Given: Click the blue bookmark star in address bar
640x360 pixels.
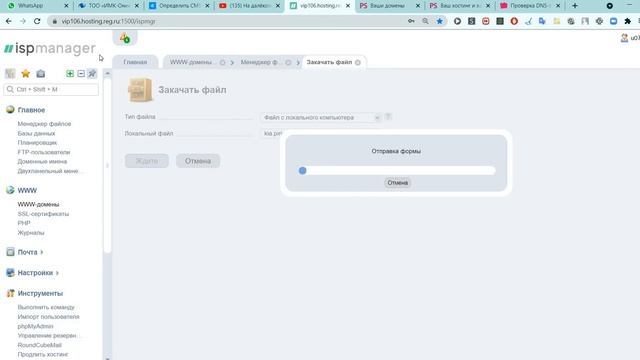Looking at the screenshot, I should (440, 21).
